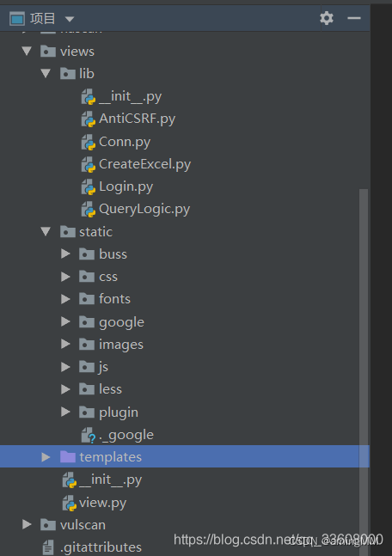Open Login.py file name

126,186
